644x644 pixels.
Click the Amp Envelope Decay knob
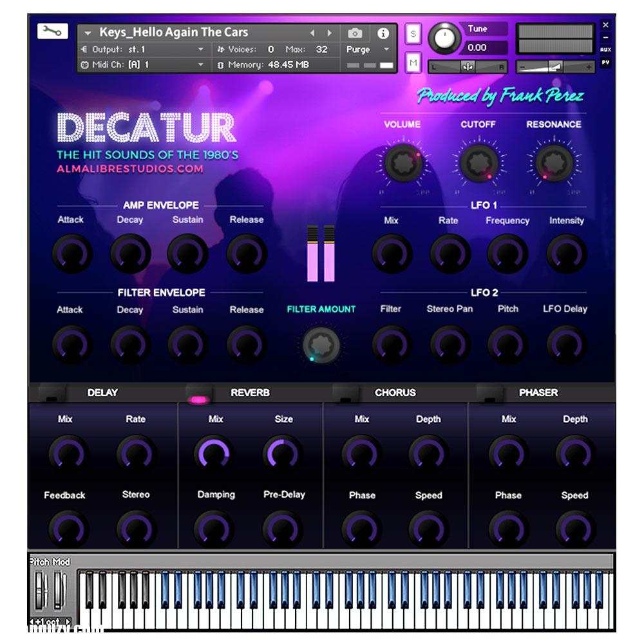(131, 254)
